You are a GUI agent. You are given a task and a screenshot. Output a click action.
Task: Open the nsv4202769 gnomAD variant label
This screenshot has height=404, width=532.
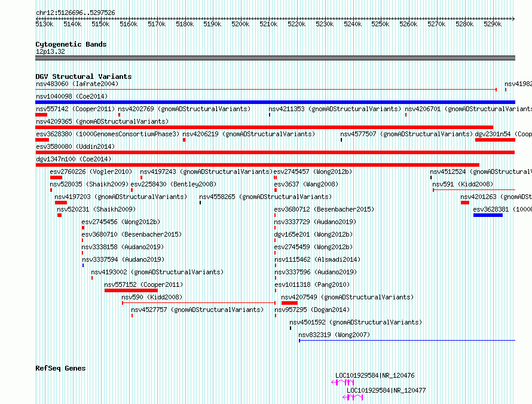(x=184, y=109)
